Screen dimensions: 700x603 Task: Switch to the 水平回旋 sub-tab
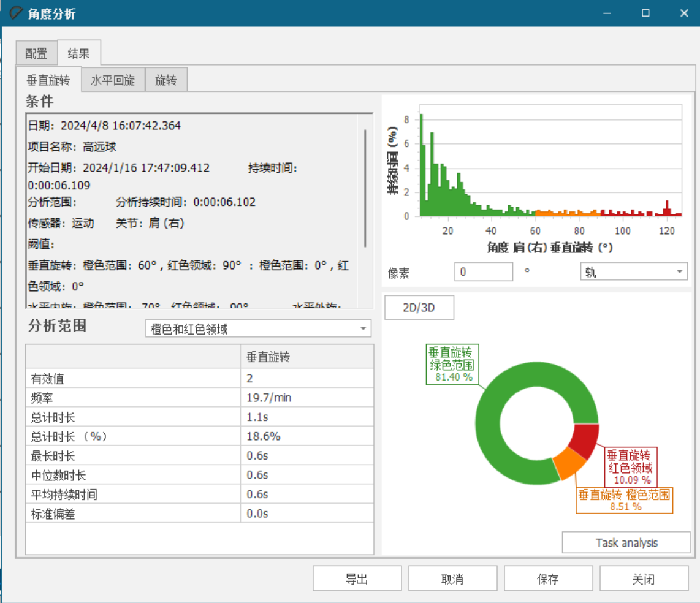click(113, 80)
